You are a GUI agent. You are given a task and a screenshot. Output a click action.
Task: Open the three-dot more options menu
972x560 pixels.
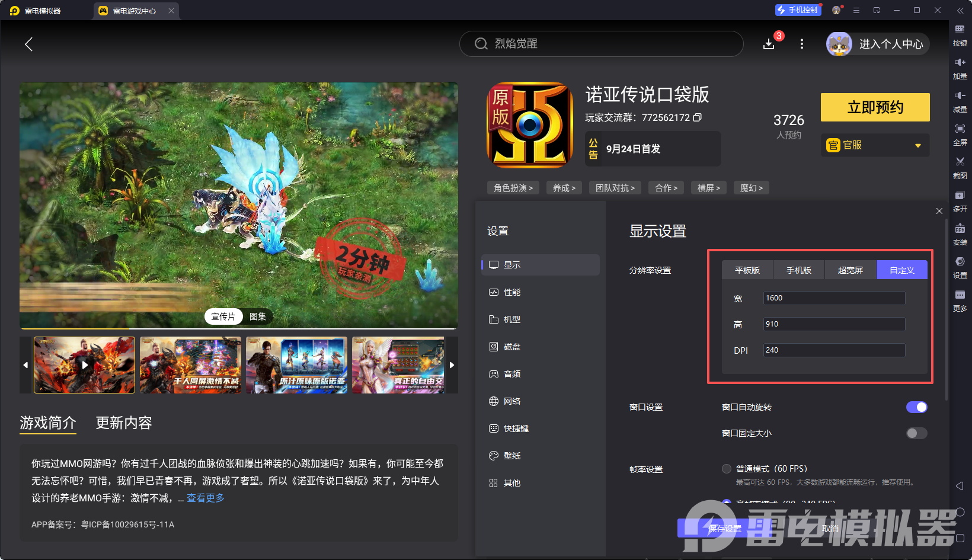[x=802, y=44]
